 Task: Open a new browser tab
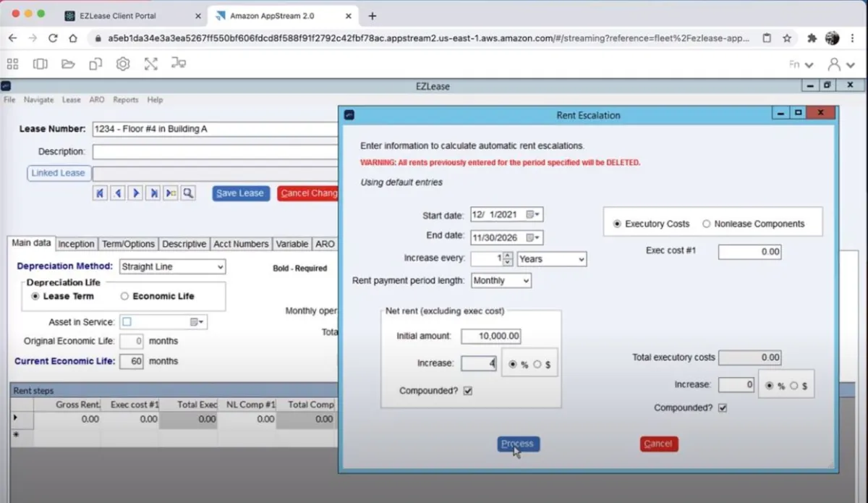coord(373,15)
